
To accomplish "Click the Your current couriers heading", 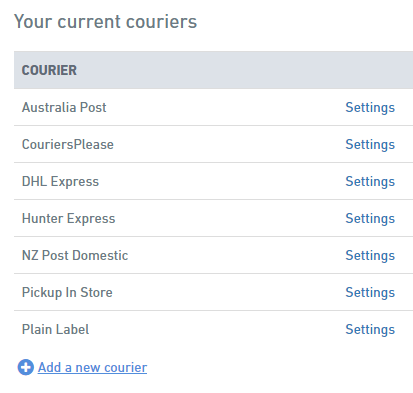I will tap(105, 22).
